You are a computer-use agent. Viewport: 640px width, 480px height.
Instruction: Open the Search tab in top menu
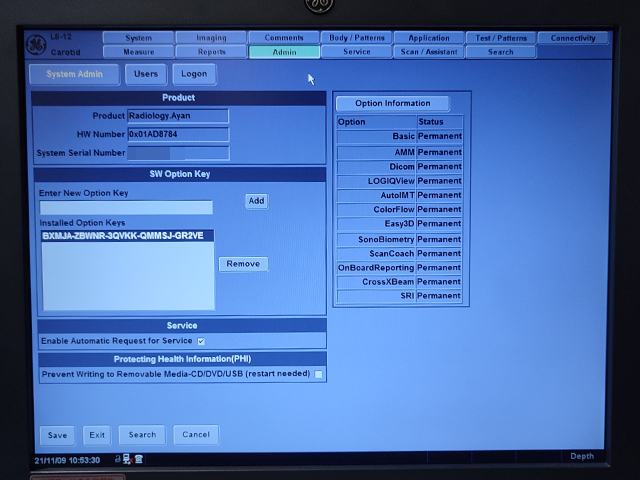pos(501,52)
